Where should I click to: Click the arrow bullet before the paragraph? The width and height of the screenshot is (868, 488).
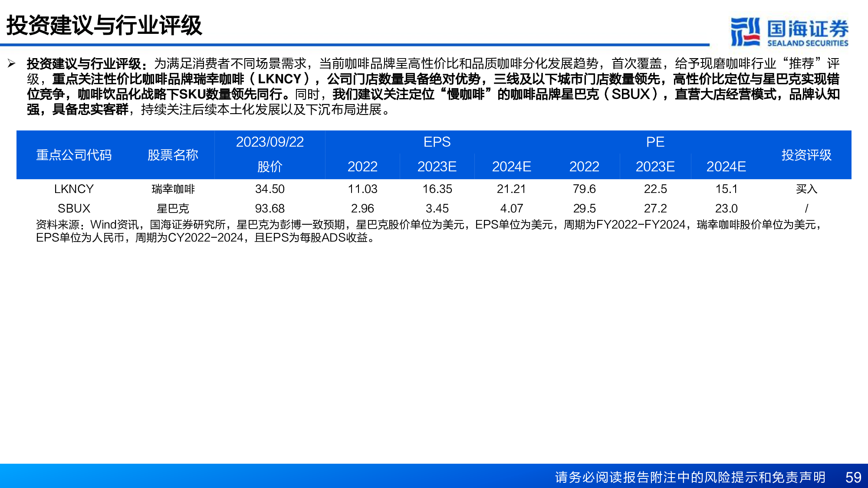(x=12, y=64)
